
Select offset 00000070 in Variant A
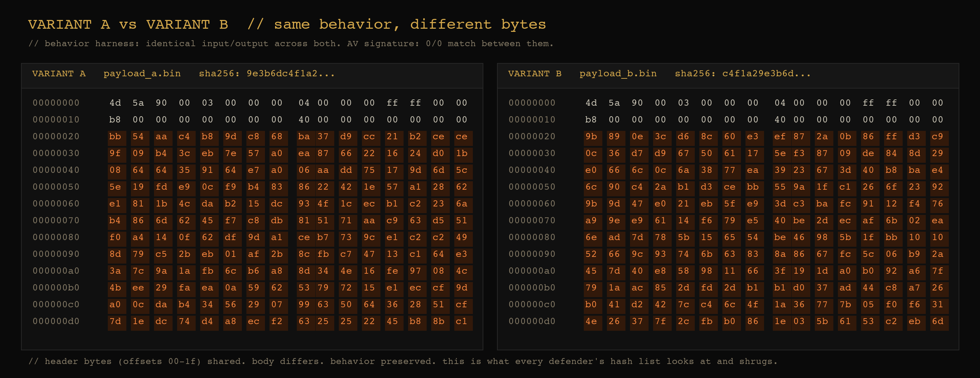click(56, 220)
